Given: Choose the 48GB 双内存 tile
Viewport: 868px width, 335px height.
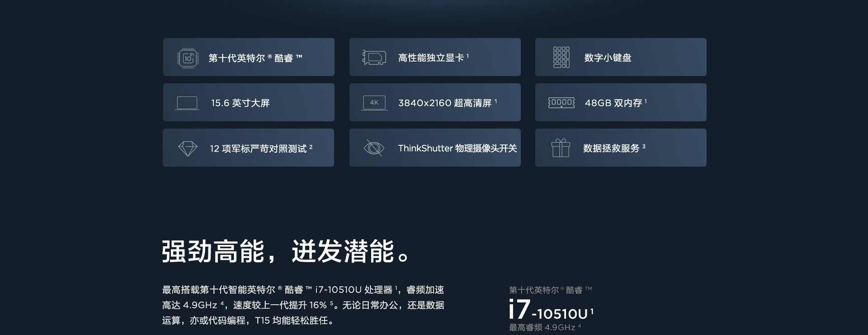Looking at the screenshot, I should (621, 102).
